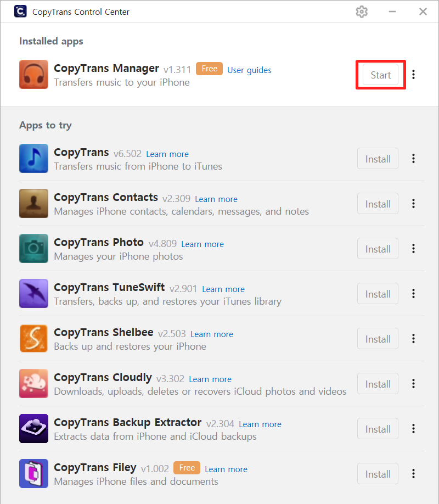Click the 'Apps to try' heading

click(x=46, y=125)
